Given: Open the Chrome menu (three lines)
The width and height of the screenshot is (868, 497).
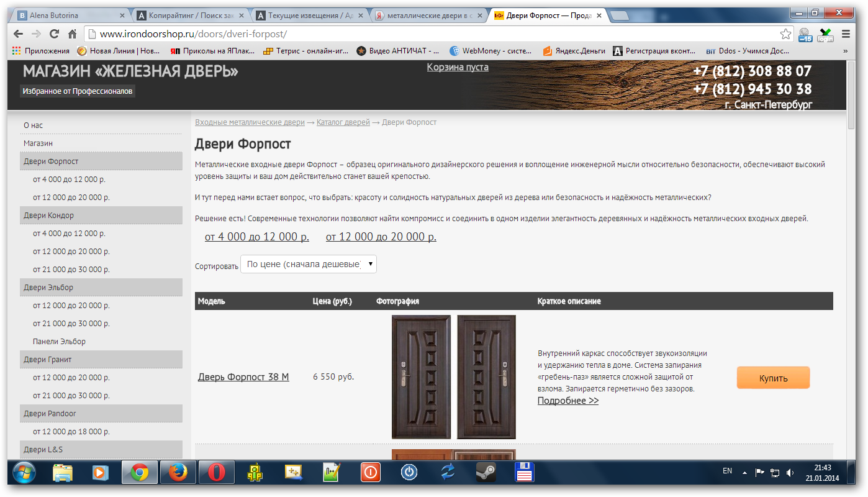Looking at the screenshot, I should (x=846, y=34).
